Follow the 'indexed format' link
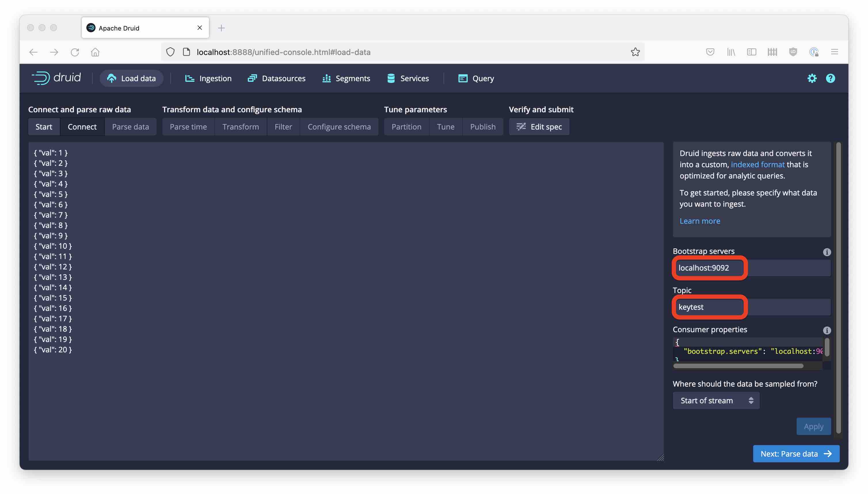 (x=757, y=165)
